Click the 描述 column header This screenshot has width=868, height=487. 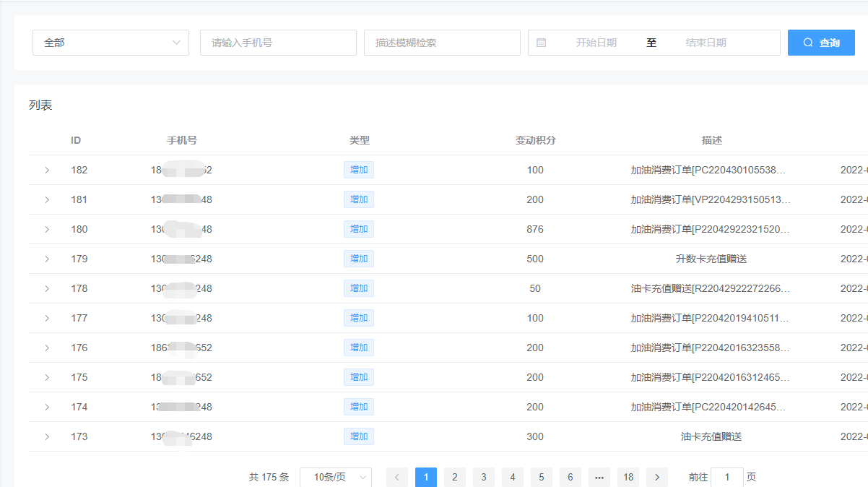[x=712, y=140]
